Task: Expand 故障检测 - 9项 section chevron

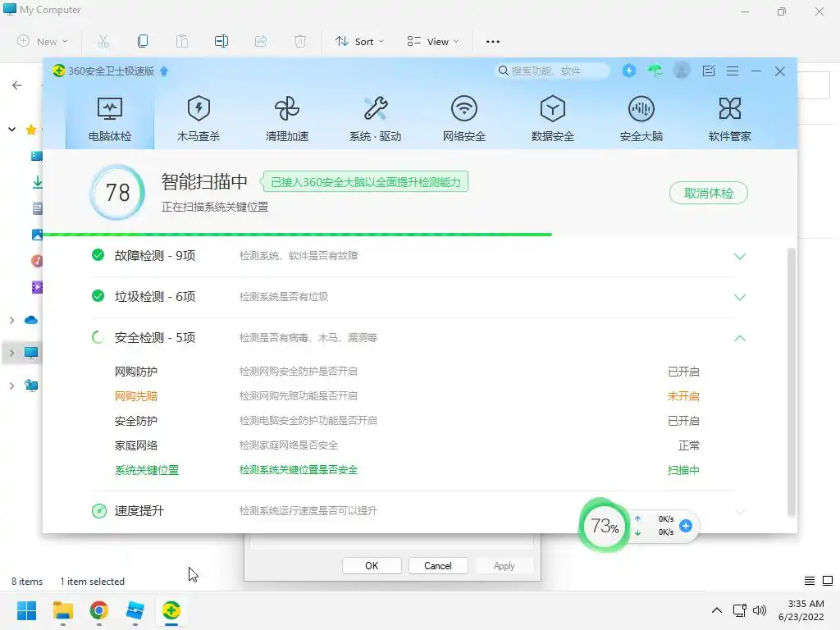Action: [x=739, y=256]
